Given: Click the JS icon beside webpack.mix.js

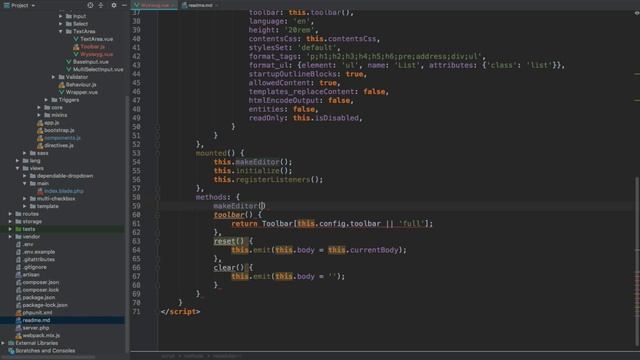Looking at the screenshot, I should tap(18, 336).
